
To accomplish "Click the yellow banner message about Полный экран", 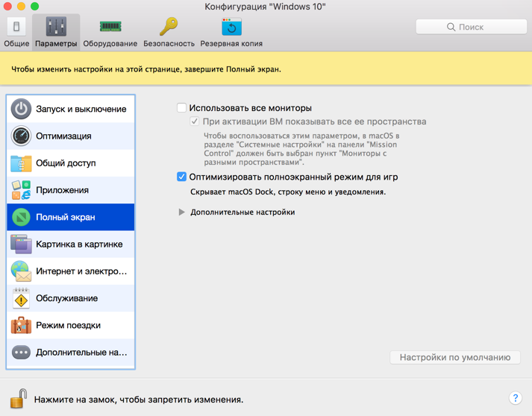I will click(x=146, y=69).
